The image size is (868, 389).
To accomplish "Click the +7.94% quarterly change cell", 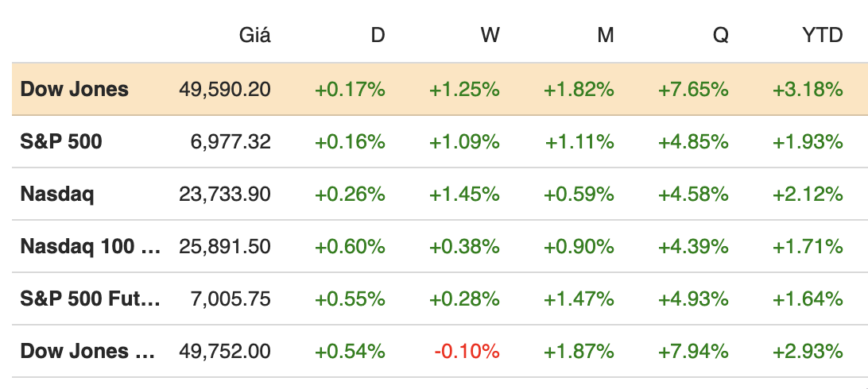I will [693, 351].
